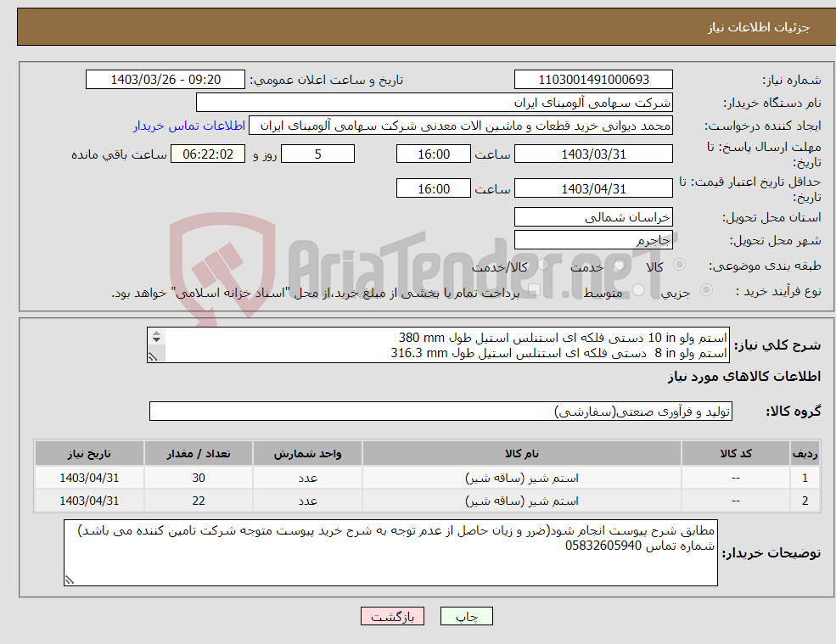Screen dimensions: 836x644
Task: Click the تاریخ نیاز column header
Action: (x=89, y=454)
